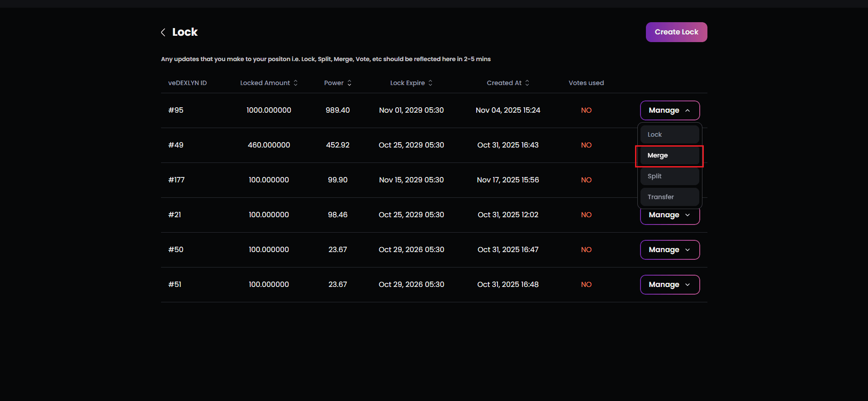The width and height of the screenshot is (868, 401).
Task: Open Manage dropdown for lock #51
Action: pos(669,285)
